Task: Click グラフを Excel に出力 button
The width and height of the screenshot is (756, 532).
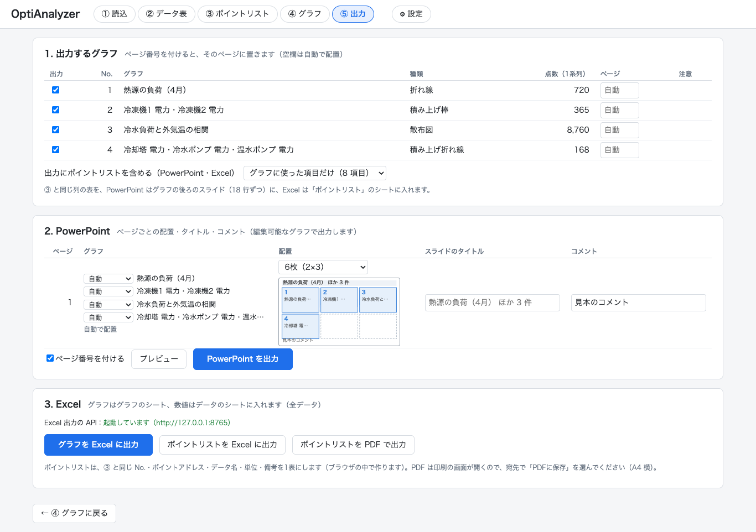Action: point(99,445)
